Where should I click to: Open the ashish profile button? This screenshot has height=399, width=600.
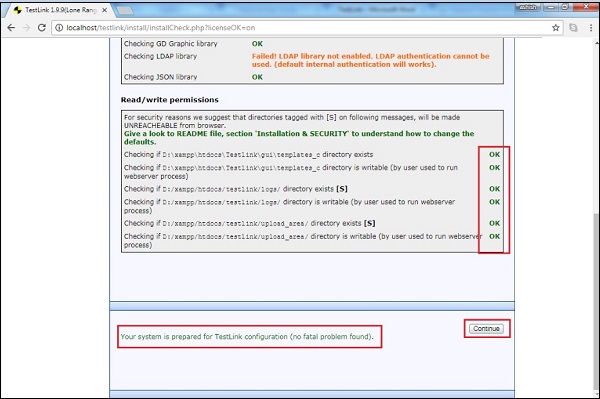tap(528, 7)
